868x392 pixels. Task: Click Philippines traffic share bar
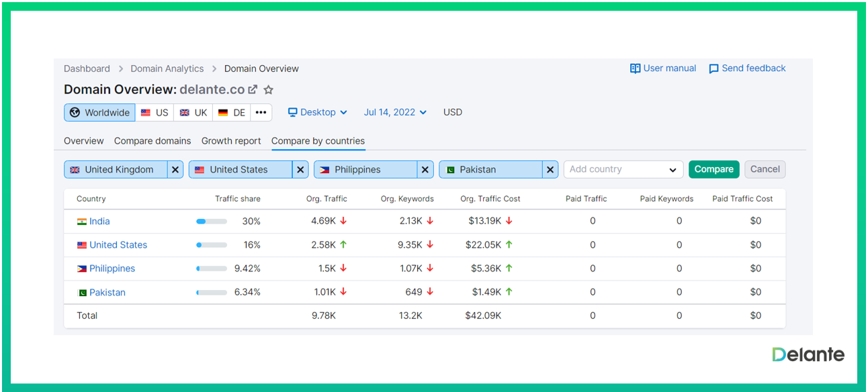[x=212, y=268]
